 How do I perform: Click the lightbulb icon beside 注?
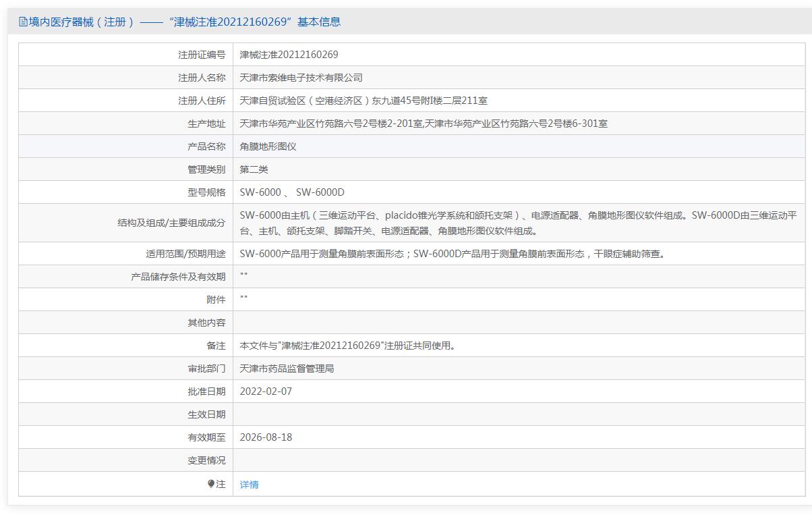211,484
